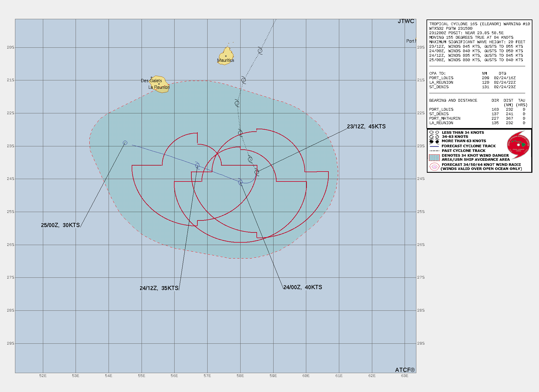Click the CPA ST_DENIS 131 row
The width and height of the screenshot is (539, 392).
472,87
